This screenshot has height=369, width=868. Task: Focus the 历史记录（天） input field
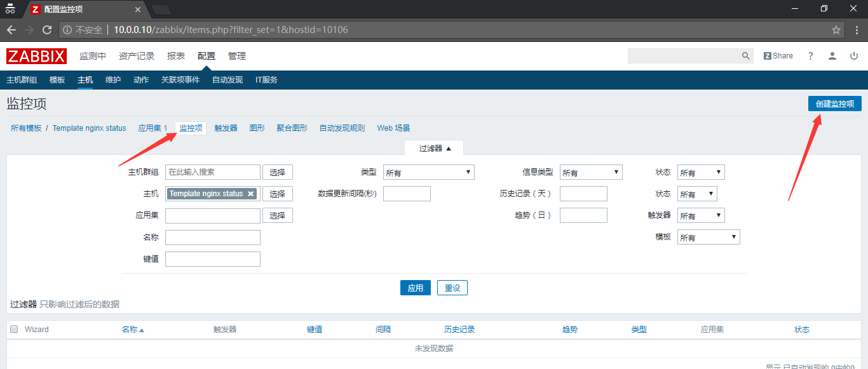pos(583,194)
